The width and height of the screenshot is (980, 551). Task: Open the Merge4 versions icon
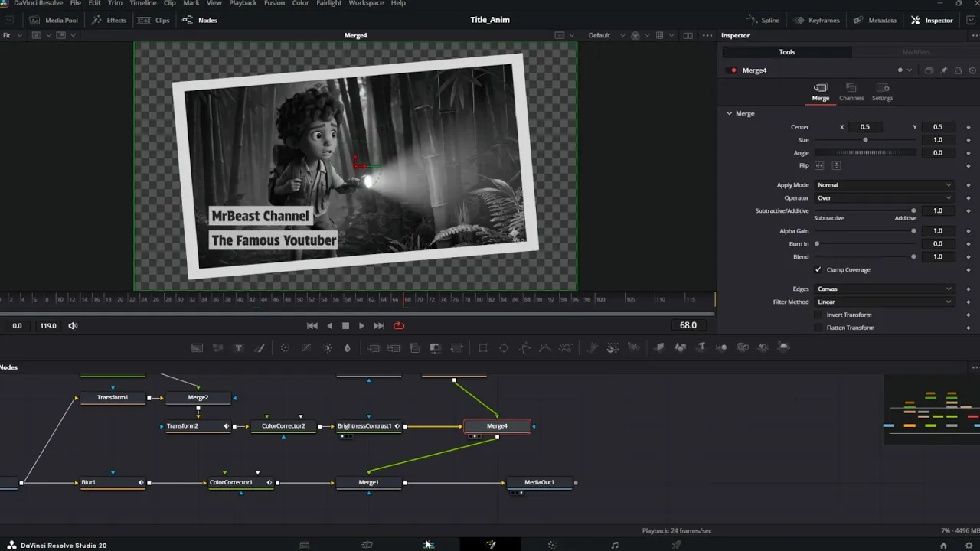tap(929, 70)
